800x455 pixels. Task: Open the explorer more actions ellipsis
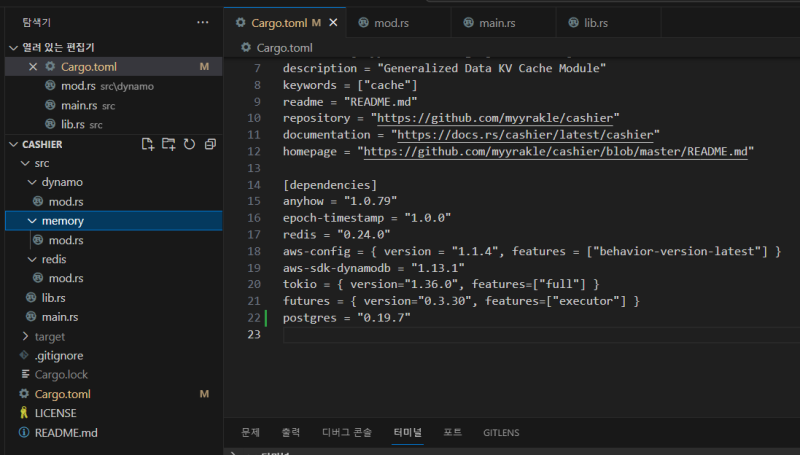pyautogui.click(x=203, y=22)
